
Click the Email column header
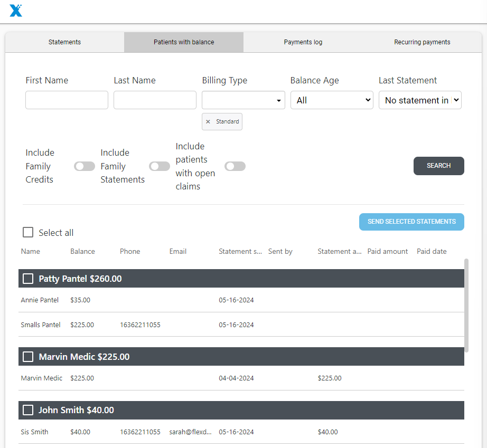[178, 251]
